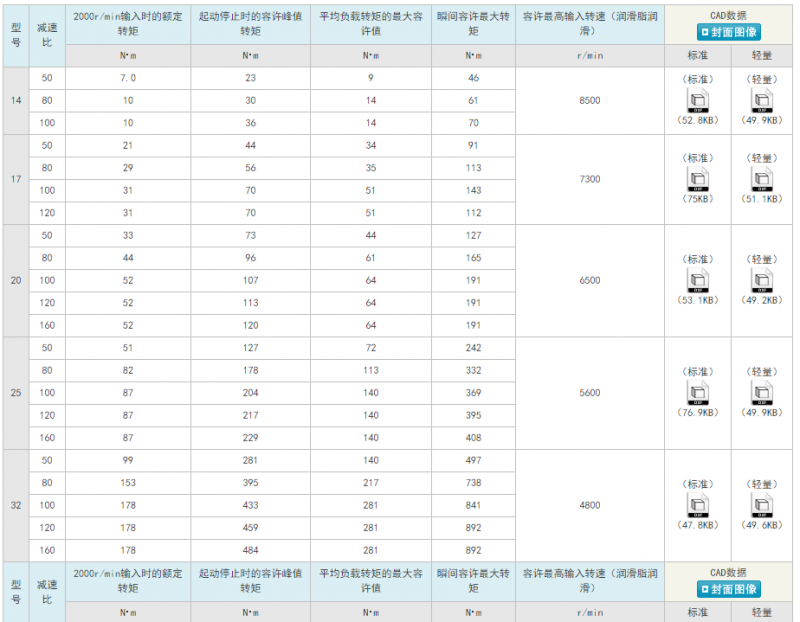Click top 瞬间容许最大转矩 header
The width and height of the screenshot is (800, 622).
point(473,24)
